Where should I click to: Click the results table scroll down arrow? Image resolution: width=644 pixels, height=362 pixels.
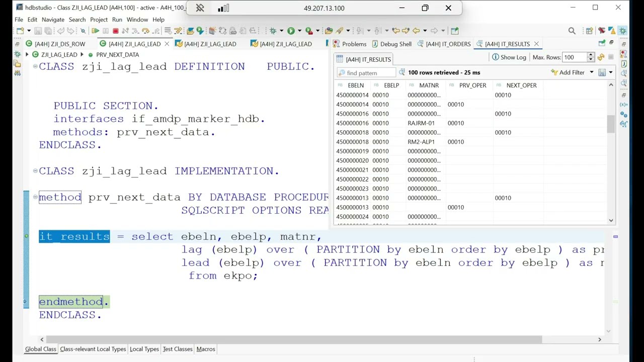pos(611,220)
